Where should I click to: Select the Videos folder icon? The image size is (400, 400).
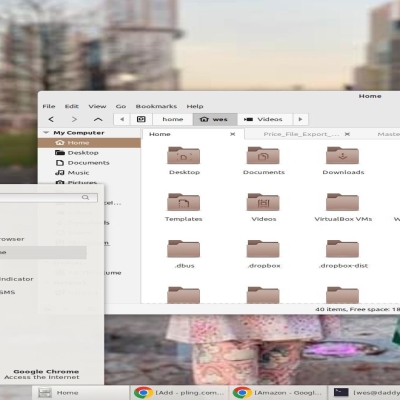263,202
